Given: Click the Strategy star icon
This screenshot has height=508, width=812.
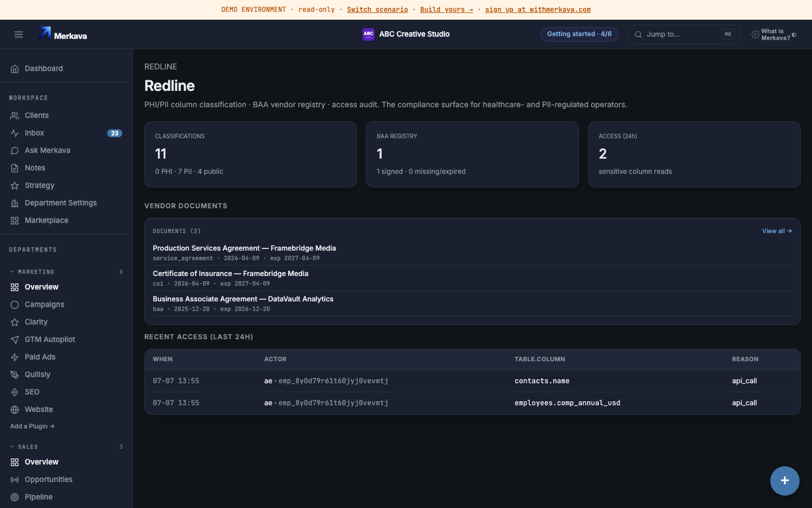Looking at the screenshot, I should [x=15, y=186].
